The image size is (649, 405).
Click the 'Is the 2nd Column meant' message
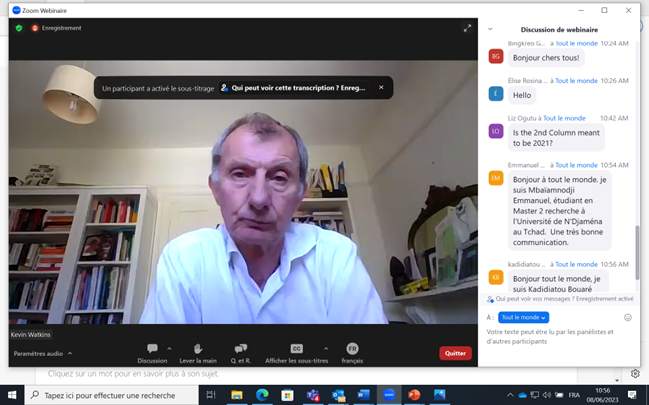coord(556,137)
